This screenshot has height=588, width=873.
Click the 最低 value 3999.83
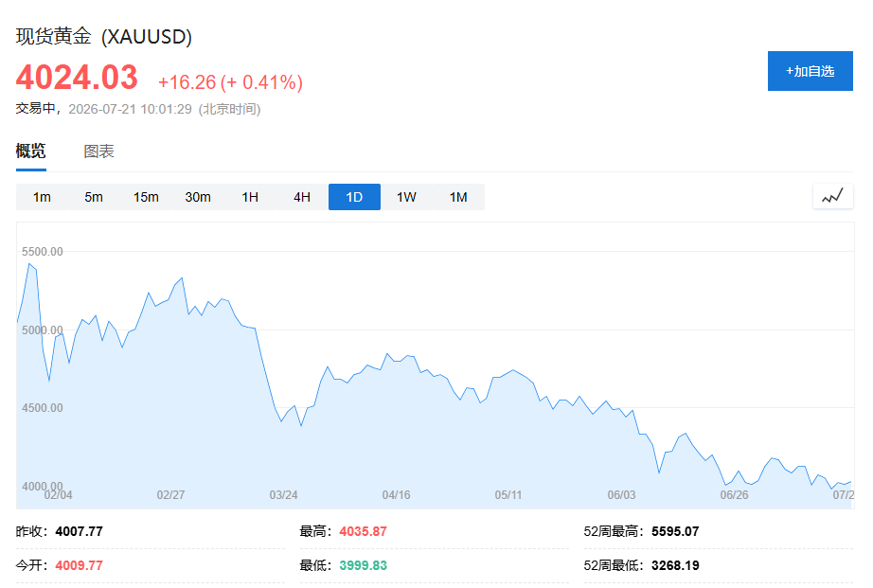pyautogui.click(x=363, y=565)
